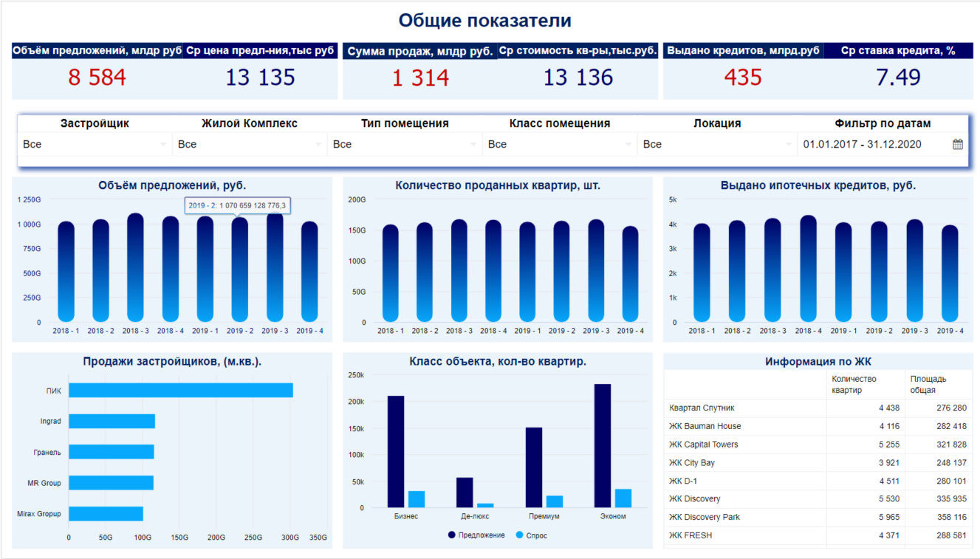Screen dimensions: 980x559
Task: Open the Тип помещения dropdown
Action: pyautogui.click(x=405, y=145)
